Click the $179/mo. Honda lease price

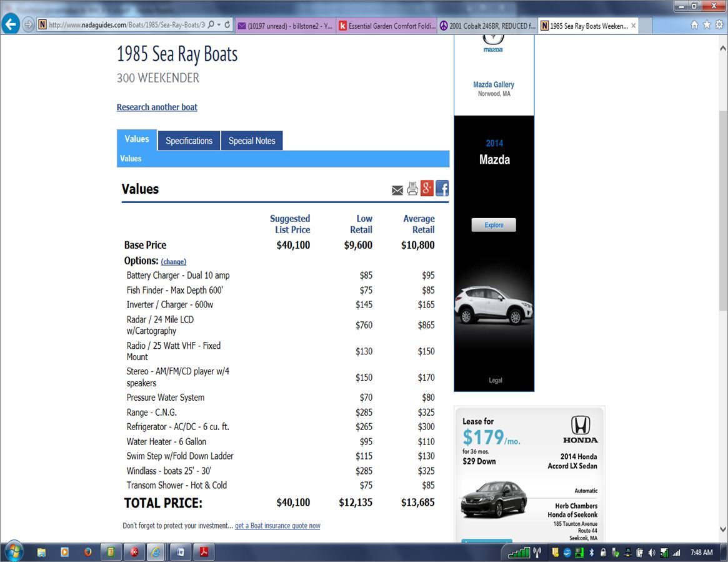pyautogui.click(x=491, y=438)
